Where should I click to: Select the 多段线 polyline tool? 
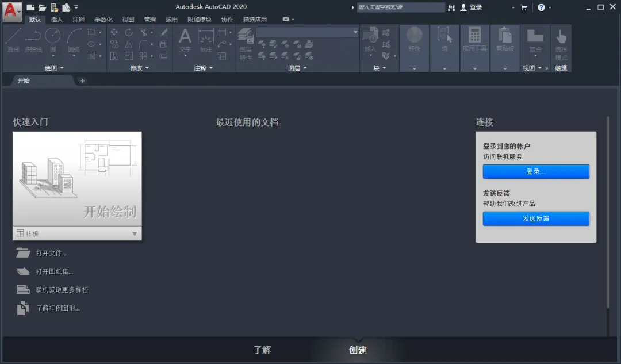pos(33,40)
